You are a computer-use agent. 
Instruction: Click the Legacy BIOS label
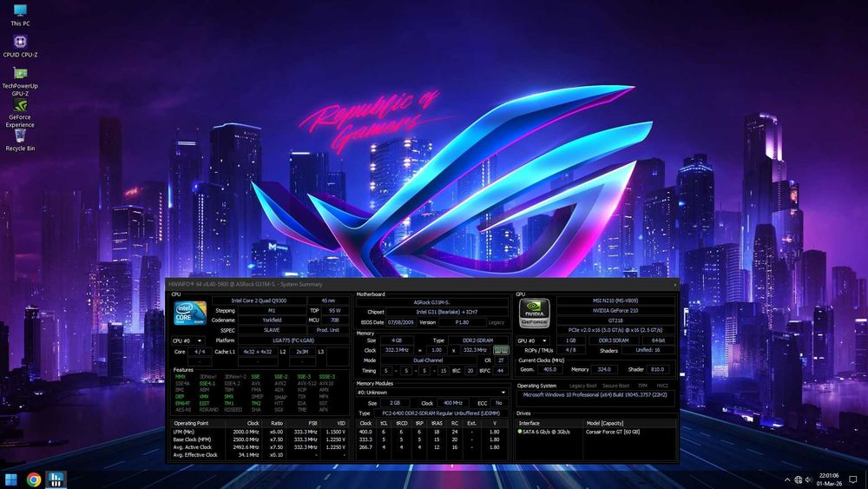[x=496, y=322]
